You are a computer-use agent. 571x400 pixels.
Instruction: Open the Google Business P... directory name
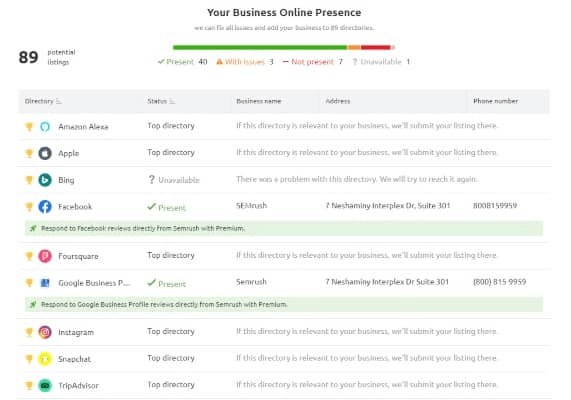[94, 283]
